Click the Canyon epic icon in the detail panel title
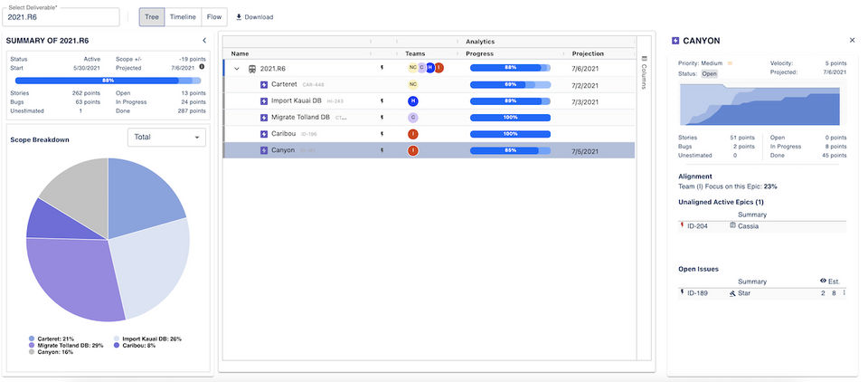 675,41
